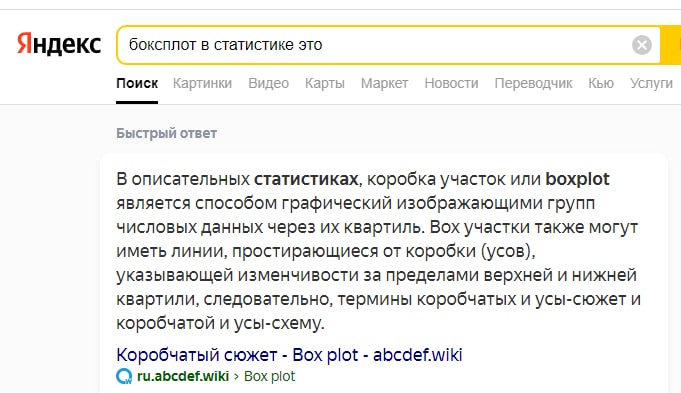Select the Поиск tab
This screenshot has height=393, width=681.
coord(137,83)
